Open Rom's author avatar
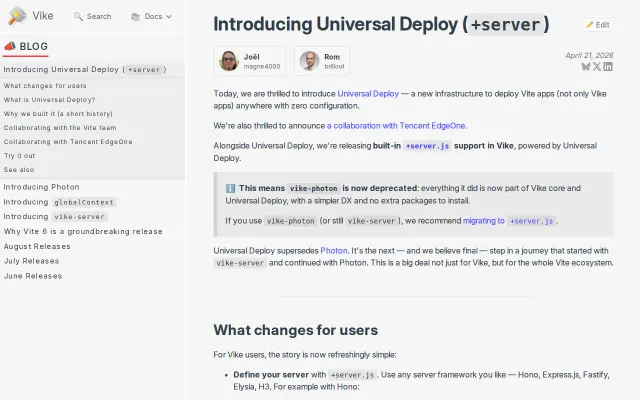The height and width of the screenshot is (400, 640). point(309,61)
